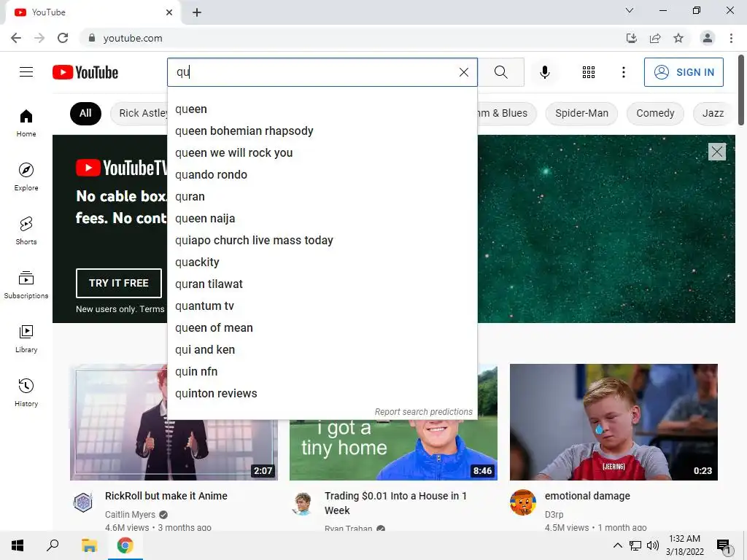
Task: Open D3rp channel link
Action: [554, 515]
